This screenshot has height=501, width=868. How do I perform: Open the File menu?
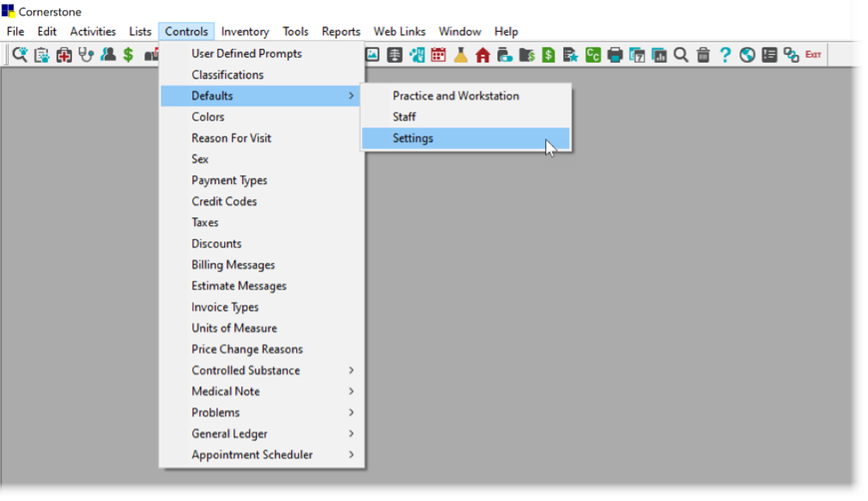(x=16, y=32)
